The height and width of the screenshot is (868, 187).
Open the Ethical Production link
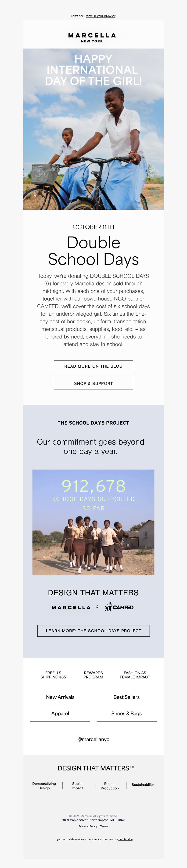(x=110, y=786)
